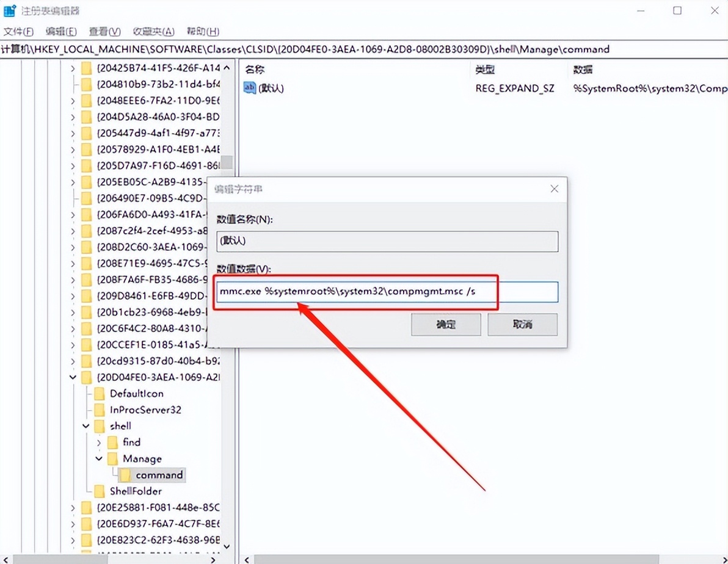Click the 类型 column header
Screen dimensions: 728x564
pyautogui.click(x=485, y=70)
